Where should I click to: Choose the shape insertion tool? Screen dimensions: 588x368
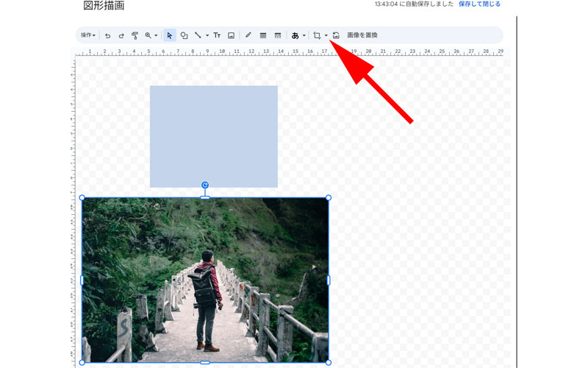184,35
